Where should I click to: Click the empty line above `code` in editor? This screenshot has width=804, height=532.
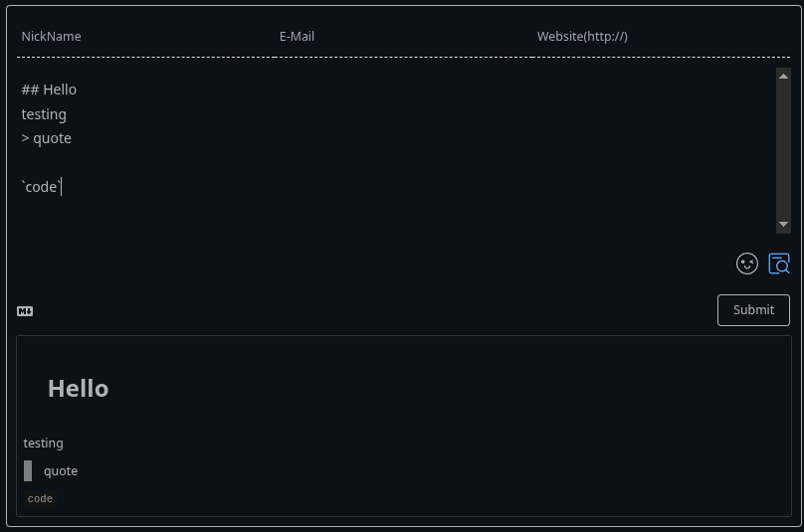(x=199, y=162)
